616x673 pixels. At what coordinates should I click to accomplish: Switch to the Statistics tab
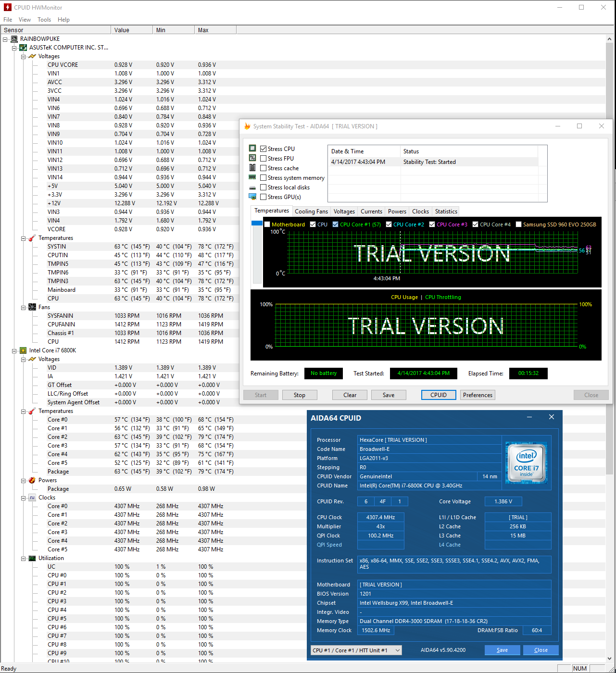coord(446,212)
